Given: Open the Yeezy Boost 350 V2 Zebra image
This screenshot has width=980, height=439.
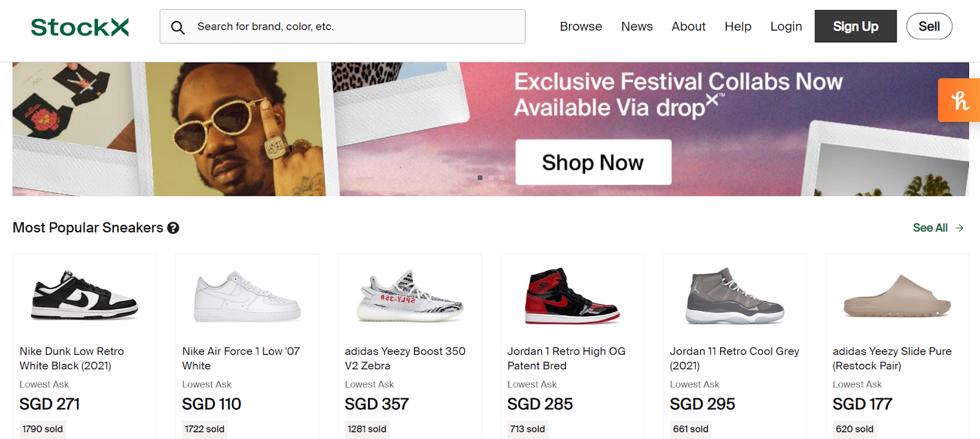Looking at the screenshot, I should point(410,297).
